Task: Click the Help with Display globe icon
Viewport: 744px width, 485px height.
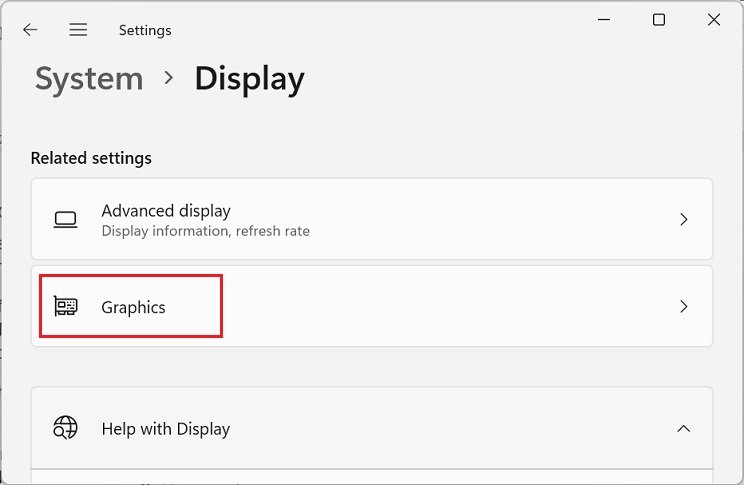Action: pyautogui.click(x=66, y=429)
